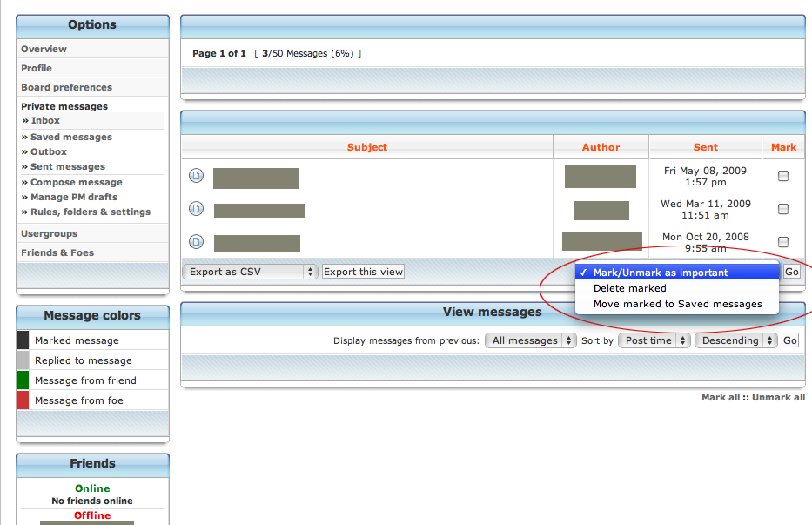Click the message icon for the Mar 11 message

click(196, 209)
